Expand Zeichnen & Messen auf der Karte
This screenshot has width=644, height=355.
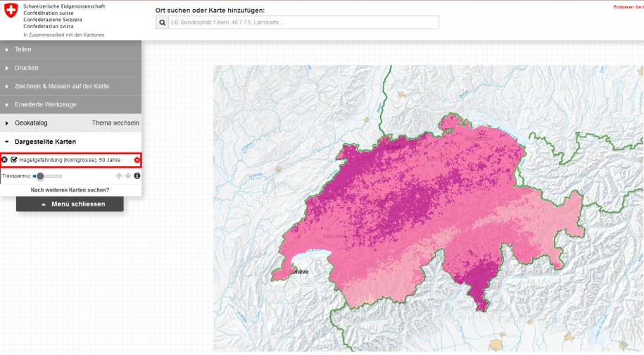(x=70, y=86)
